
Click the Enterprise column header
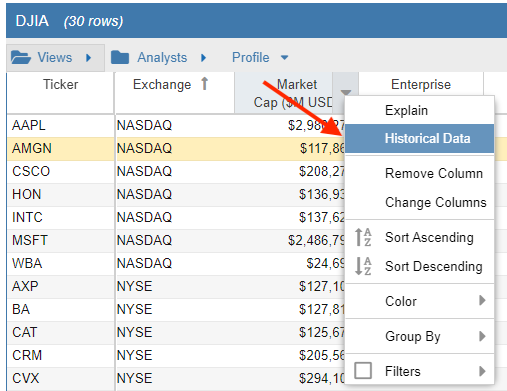[421, 84]
